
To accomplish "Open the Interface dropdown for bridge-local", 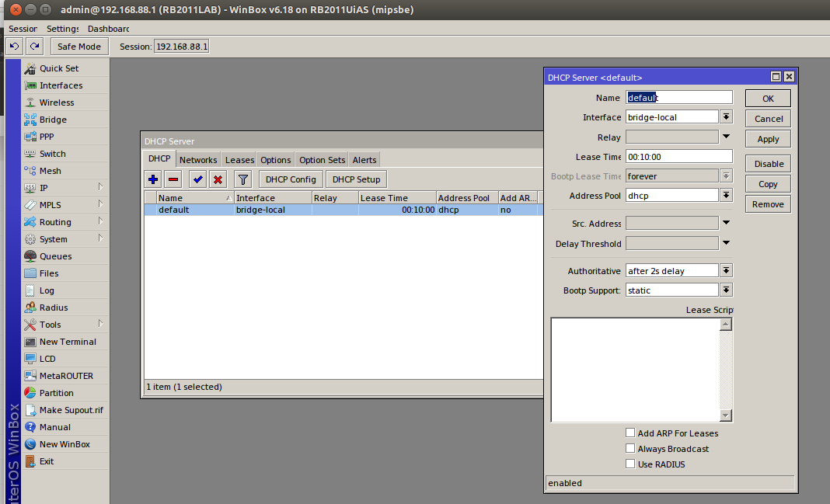I will [727, 117].
